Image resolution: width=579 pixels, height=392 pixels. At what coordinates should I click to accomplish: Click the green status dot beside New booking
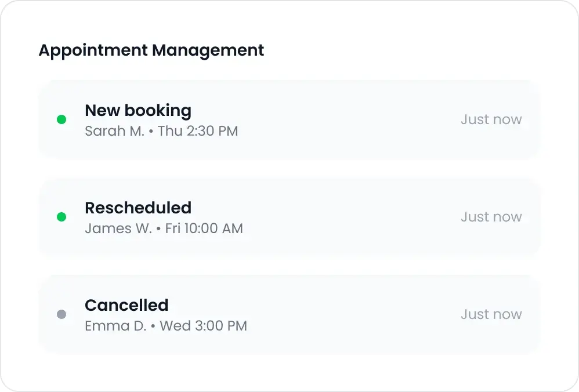tap(61, 119)
